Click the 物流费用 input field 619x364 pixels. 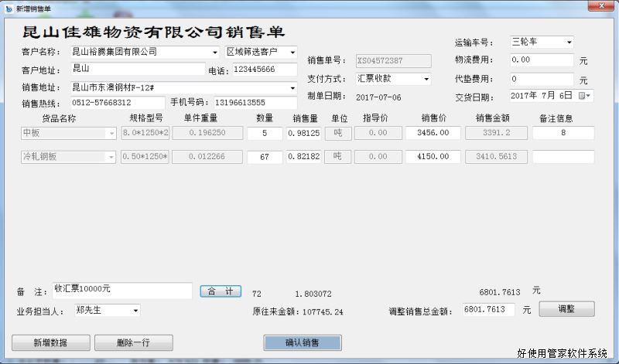pyautogui.click(x=541, y=60)
